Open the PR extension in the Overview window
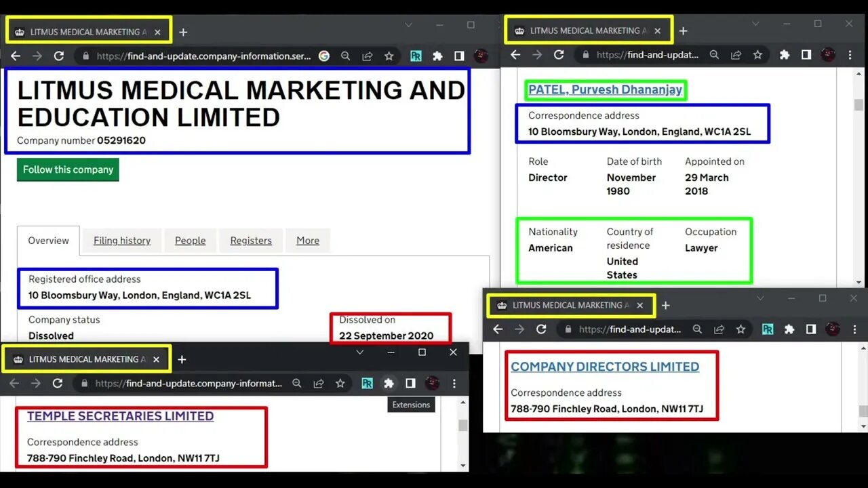 click(416, 56)
